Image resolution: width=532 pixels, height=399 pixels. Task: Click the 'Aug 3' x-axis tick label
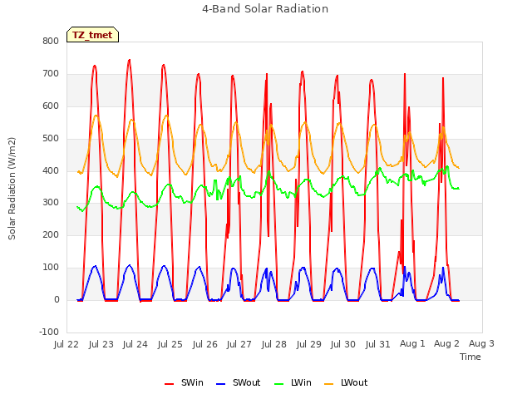point(481,343)
